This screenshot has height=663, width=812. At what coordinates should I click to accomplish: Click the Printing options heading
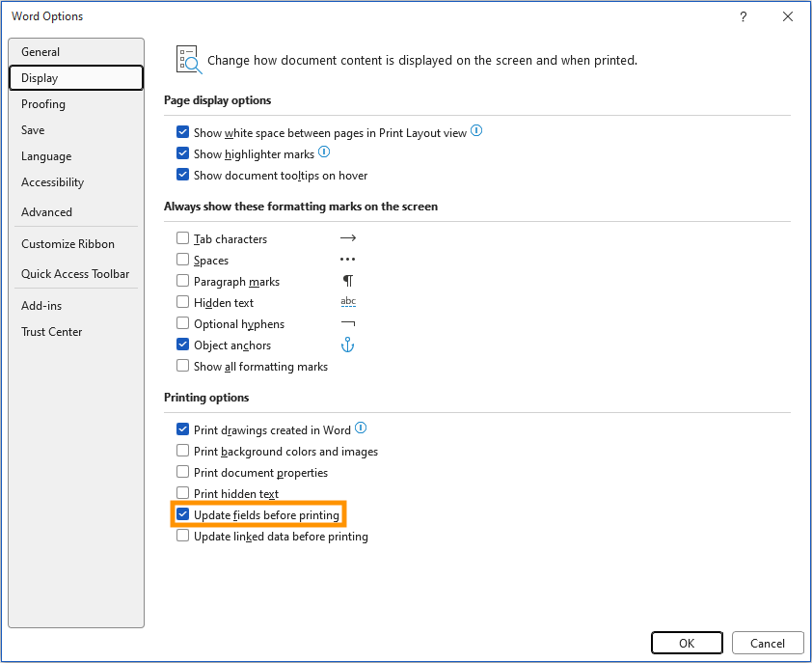click(x=206, y=398)
